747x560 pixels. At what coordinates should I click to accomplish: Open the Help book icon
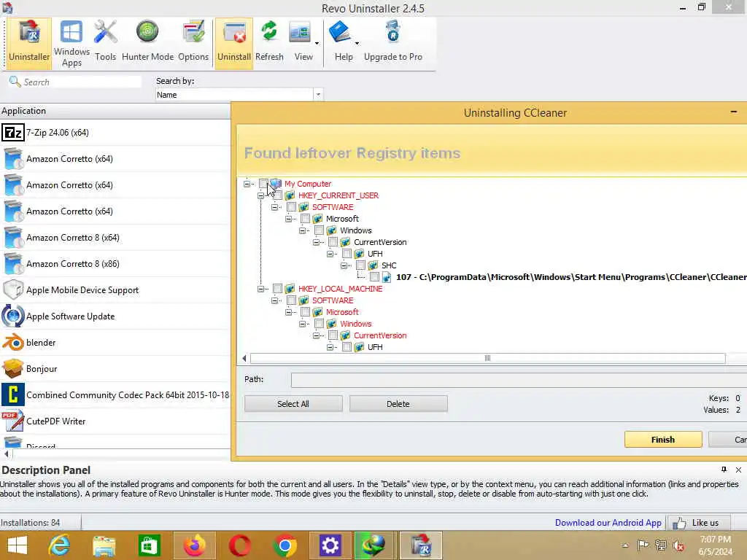pos(340,32)
